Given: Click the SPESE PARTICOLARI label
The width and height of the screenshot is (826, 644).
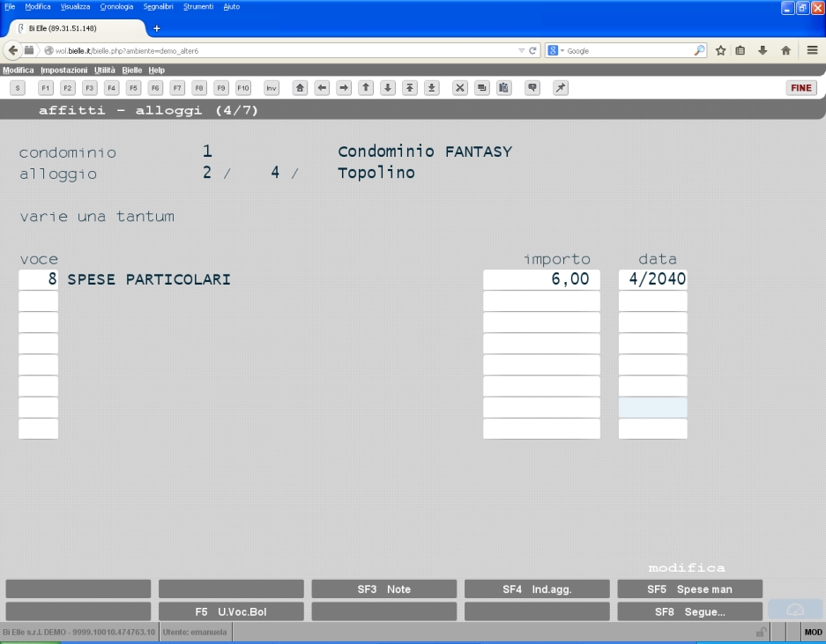Looking at the screenshot, I should click(149, 279).
